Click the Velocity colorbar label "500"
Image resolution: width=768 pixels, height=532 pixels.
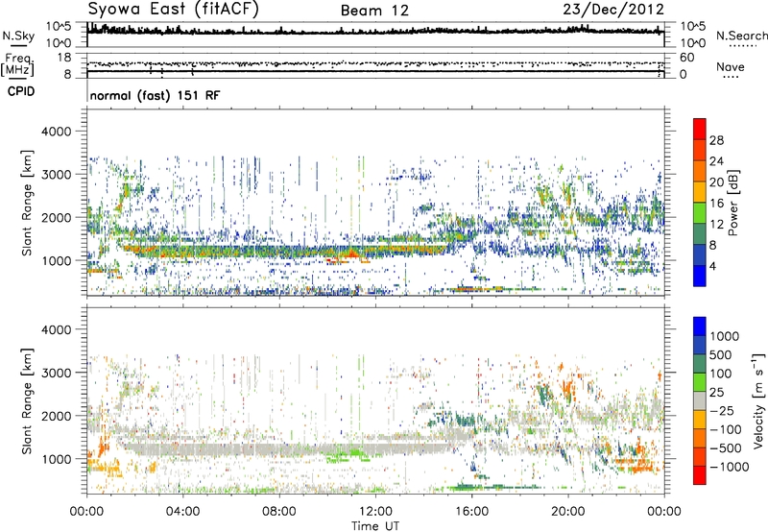tap(721, 354)
